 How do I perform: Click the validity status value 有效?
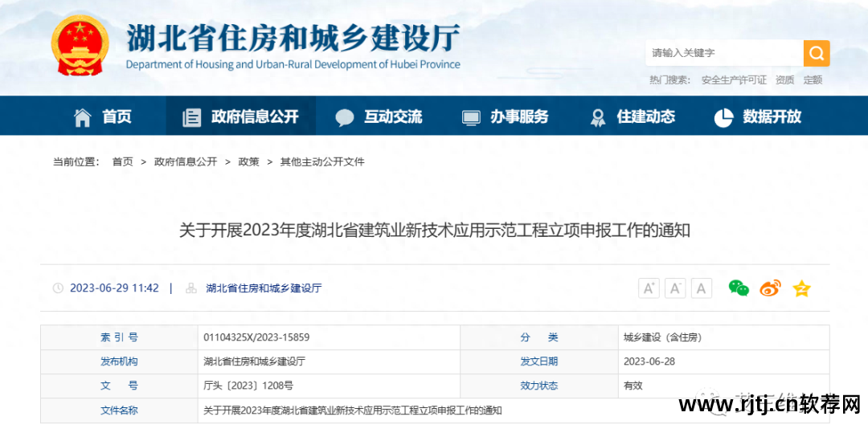click(x=633, y=386)
